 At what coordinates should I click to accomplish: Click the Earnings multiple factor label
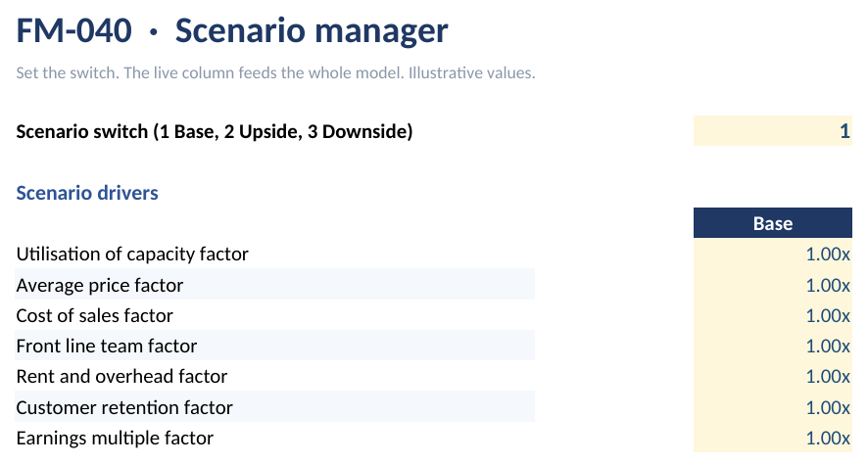pos(115,438)
